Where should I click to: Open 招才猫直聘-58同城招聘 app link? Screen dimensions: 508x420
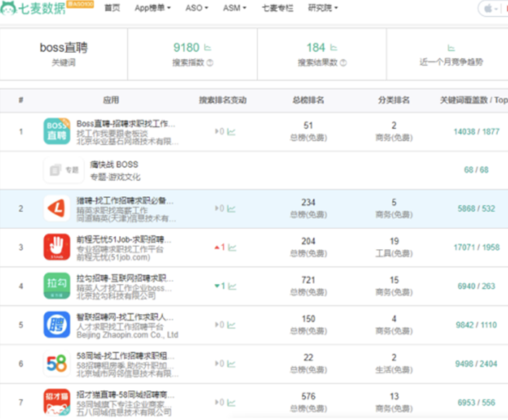tap(125, 395)
